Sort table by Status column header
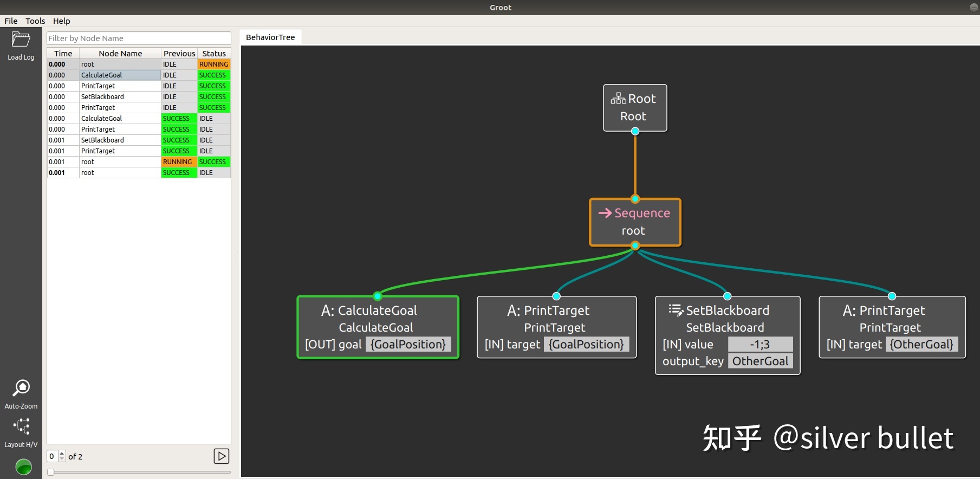The height and width of the screenshot is (479, 980). pos(214,54)
